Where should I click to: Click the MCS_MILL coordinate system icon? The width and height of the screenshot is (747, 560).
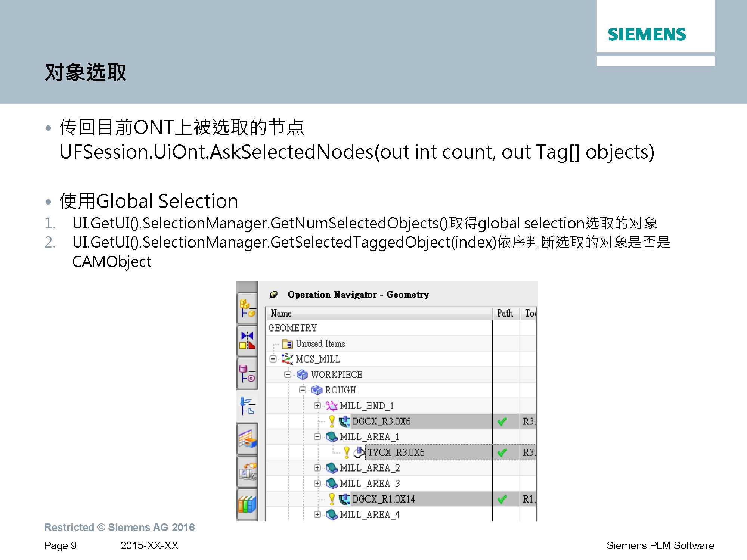pos(287,359)
